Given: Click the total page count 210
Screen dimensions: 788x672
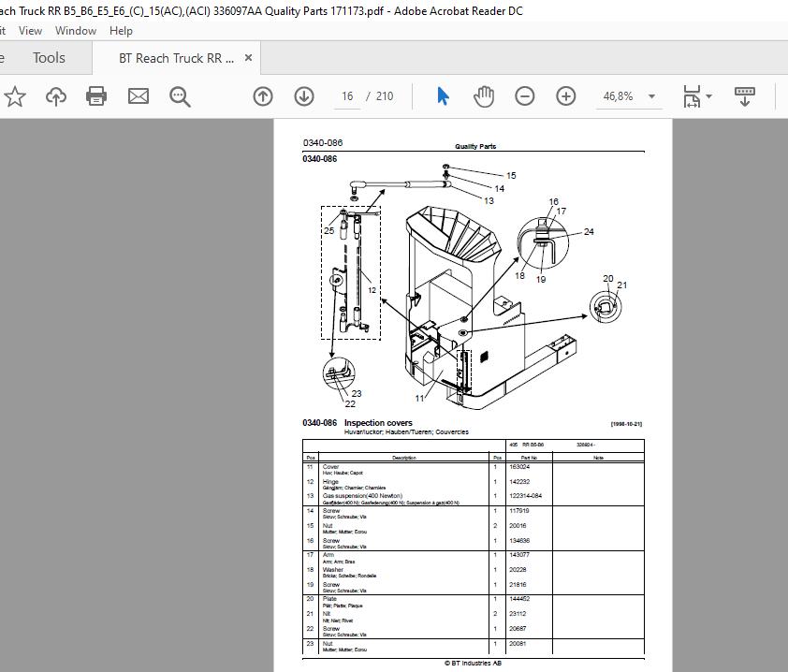Looking at the screenshot, I should [x=385, y=96].
